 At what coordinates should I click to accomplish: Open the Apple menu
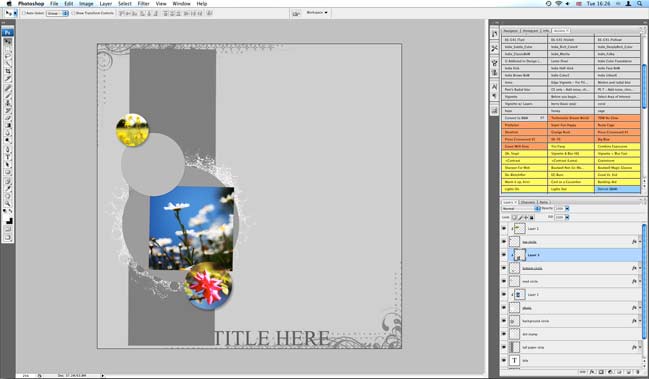(9, 4)
